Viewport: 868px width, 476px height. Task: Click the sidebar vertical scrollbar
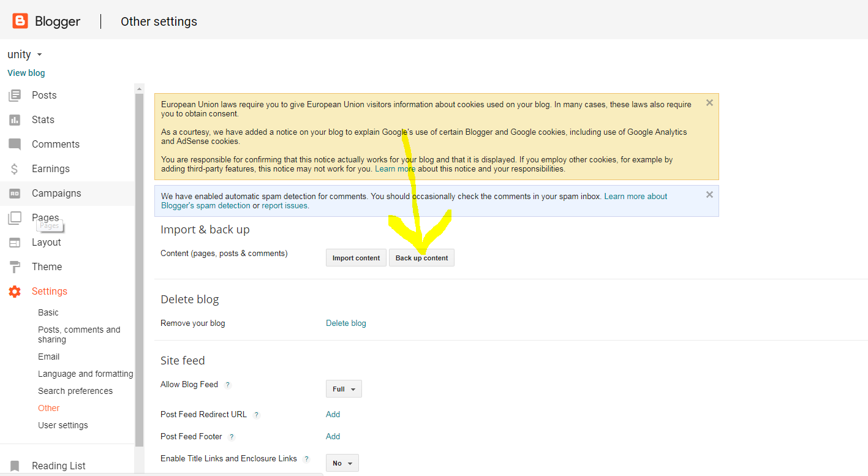coord(139,276)
